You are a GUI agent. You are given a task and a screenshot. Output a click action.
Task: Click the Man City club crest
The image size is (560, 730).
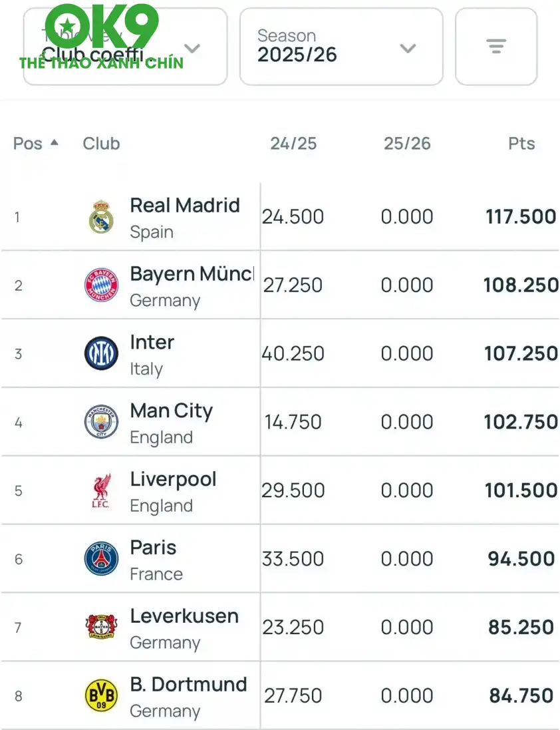101,422
